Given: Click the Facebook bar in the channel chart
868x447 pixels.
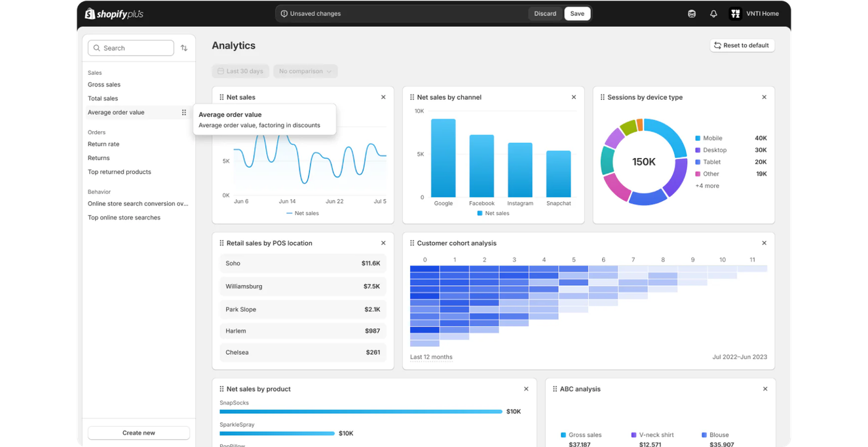Looking at the screenshot, I should [481, 166].
